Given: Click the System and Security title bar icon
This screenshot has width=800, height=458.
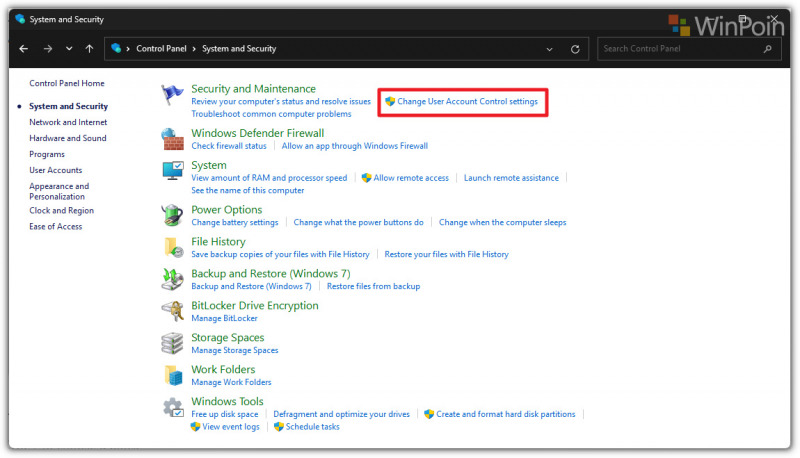Looking at the screenshot, I should [20, 19].
